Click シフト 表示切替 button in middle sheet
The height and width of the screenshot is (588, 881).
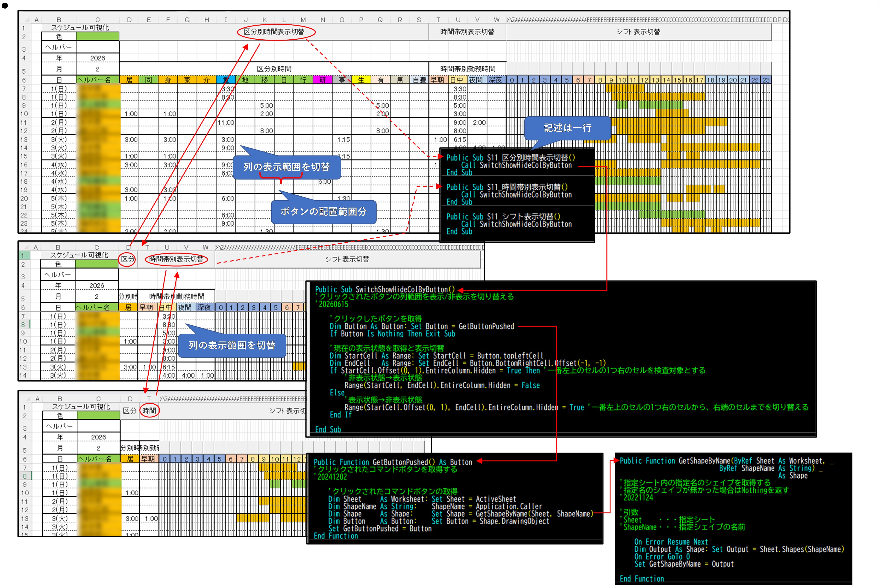pos(347,259)
